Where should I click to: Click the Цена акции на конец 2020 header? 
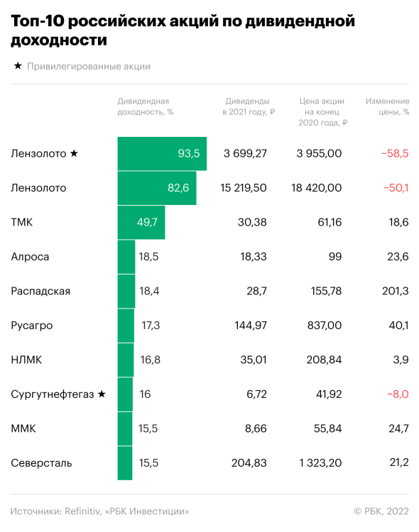322,111
